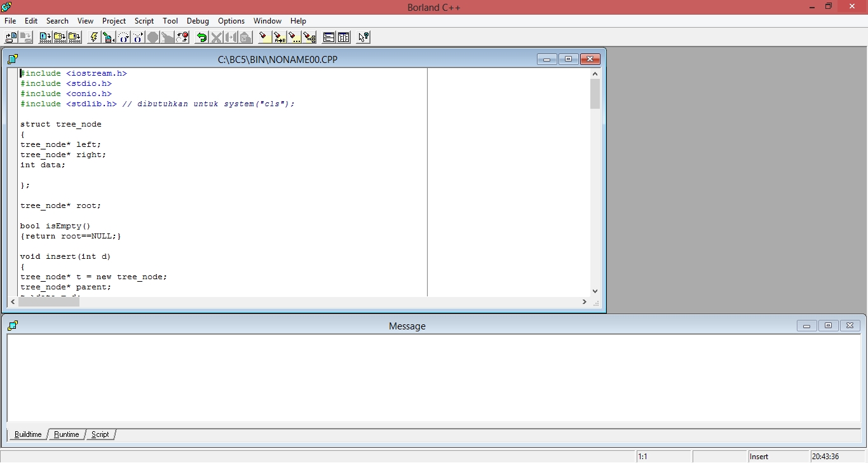Open the Edit menu
Screen dimensions: 868x463
[x=31, y=21]
